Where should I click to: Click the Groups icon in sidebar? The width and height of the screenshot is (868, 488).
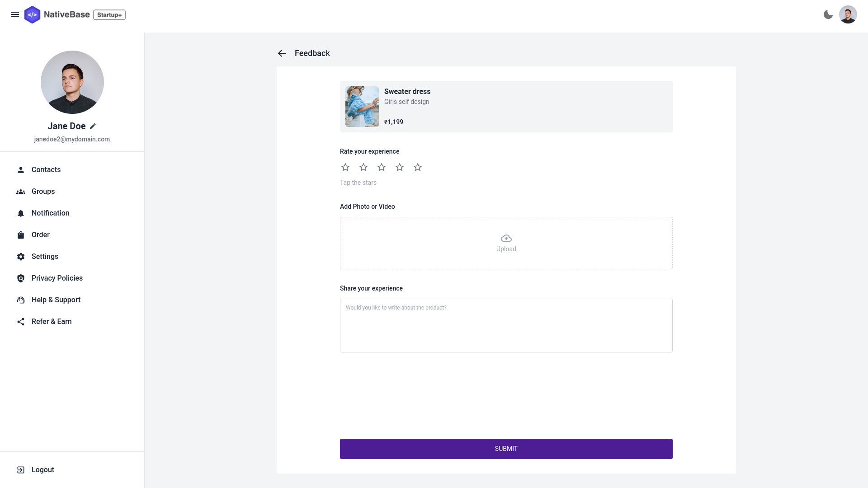click(21, 191)
